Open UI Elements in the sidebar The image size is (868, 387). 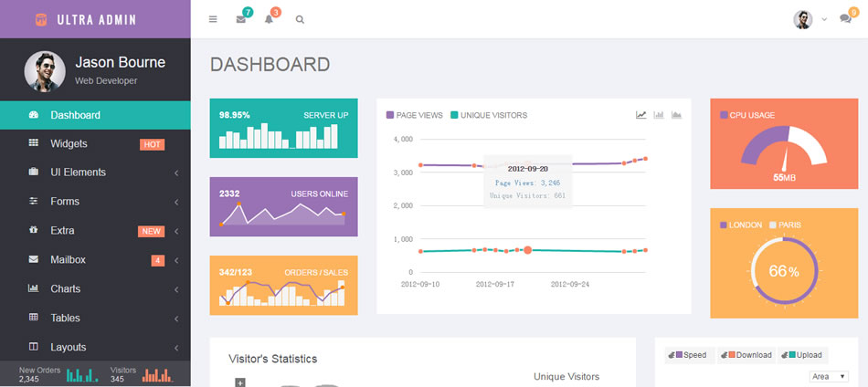(x=95, y=173)
